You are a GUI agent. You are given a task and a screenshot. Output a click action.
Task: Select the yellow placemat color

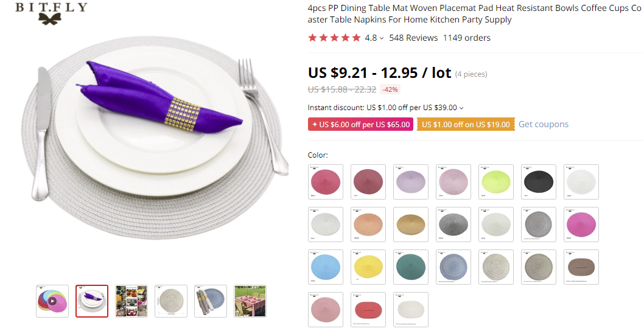click(x=368, y=266)
